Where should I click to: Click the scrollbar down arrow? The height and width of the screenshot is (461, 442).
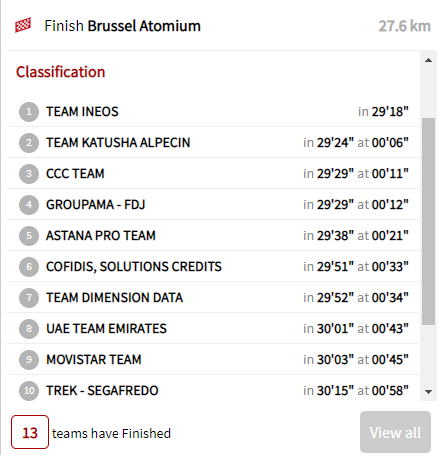point(429,392)
